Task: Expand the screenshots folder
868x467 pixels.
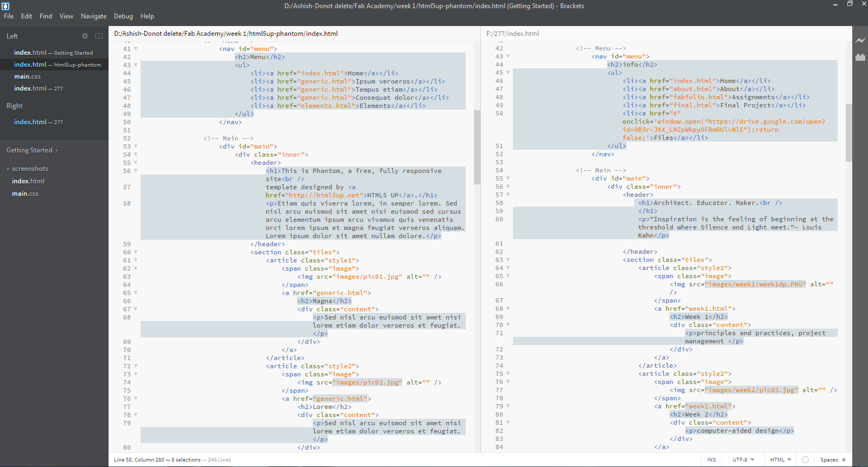Action: pyautogui.click(x=8, y=169)
